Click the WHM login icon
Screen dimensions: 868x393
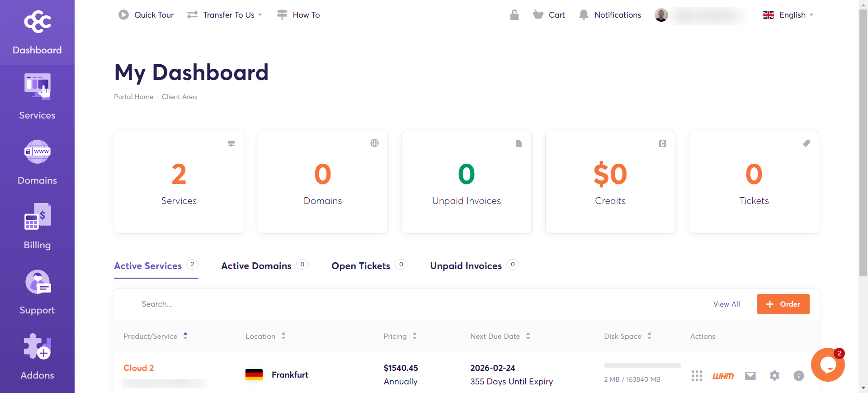[x=723, y=376]
